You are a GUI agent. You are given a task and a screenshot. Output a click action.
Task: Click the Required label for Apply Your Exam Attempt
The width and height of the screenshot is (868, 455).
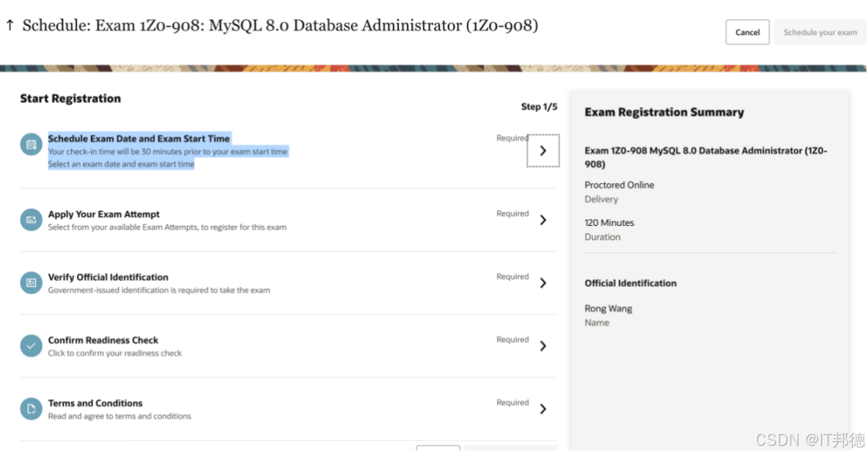(513, 214)
